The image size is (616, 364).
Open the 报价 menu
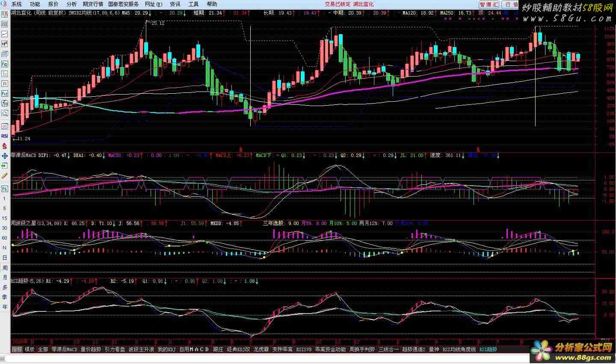[53, 4]
